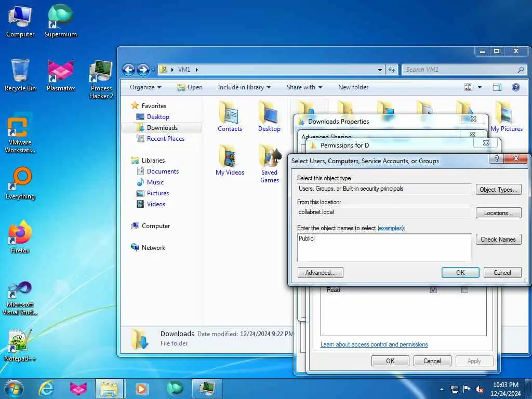Open the Action Center flag icon
This screenshot has height=399, width=532.
467,389
